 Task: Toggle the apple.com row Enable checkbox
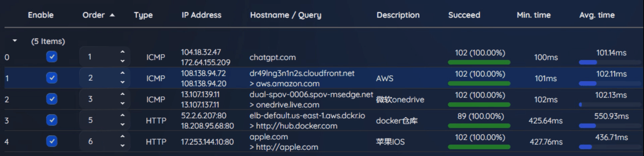tap(52, 141)
